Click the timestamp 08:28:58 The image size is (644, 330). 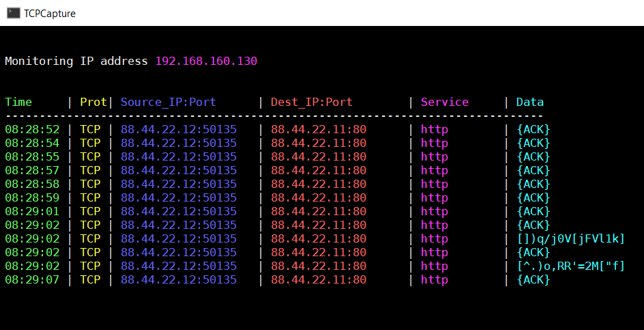point(32,184)
